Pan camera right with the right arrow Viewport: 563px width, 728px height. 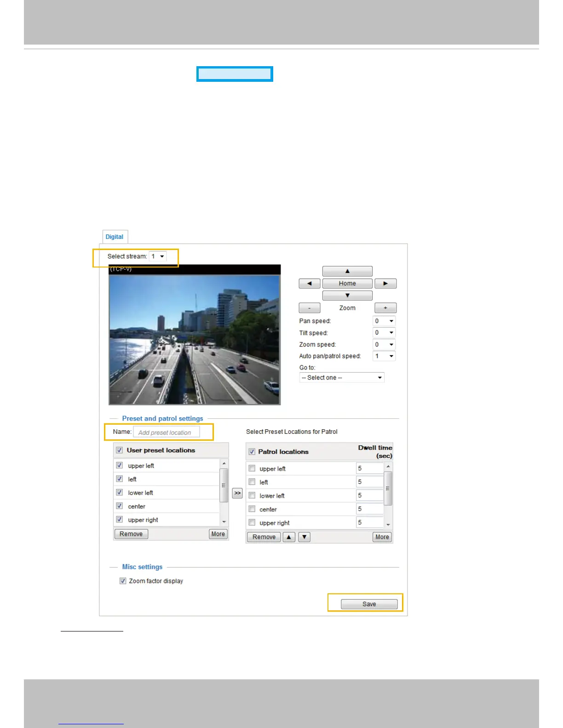point(385,284)
